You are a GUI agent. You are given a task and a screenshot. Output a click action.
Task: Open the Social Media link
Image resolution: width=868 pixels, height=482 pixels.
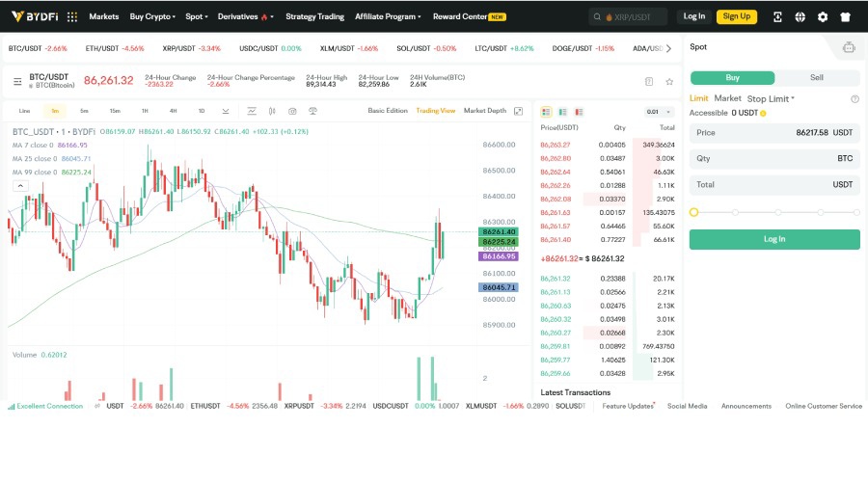pos(687,406)
